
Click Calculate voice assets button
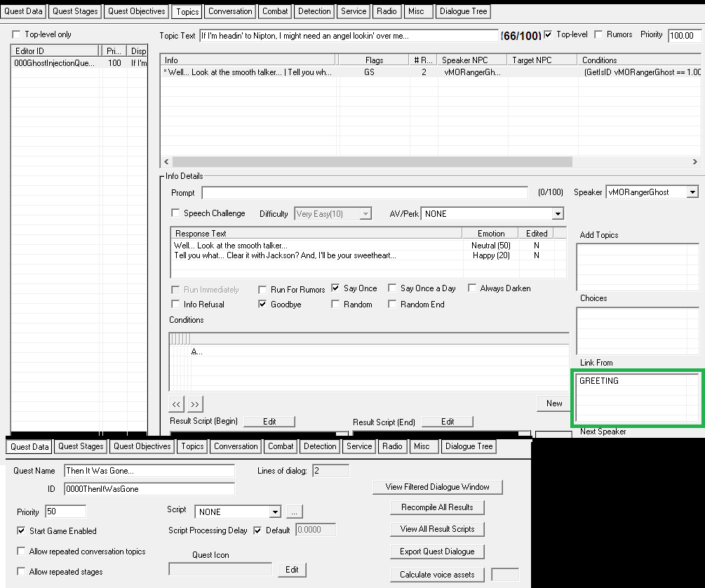(437, 575)
